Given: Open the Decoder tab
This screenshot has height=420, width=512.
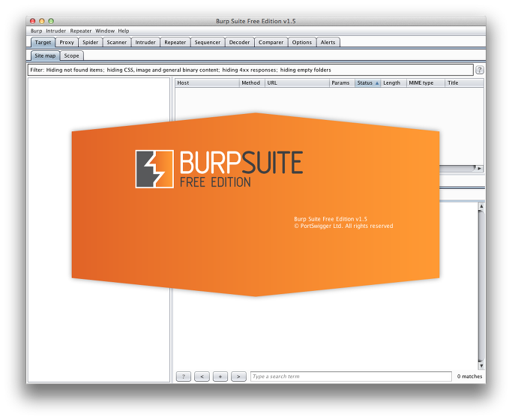Looking at the screenshot, I should click(239, 43).
